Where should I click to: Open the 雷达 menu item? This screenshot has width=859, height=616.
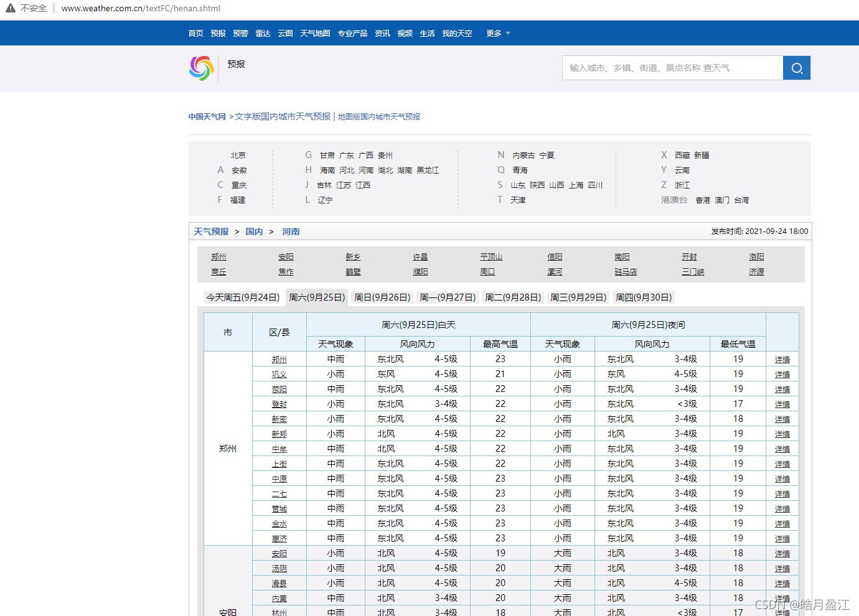(x=263, y=34)
